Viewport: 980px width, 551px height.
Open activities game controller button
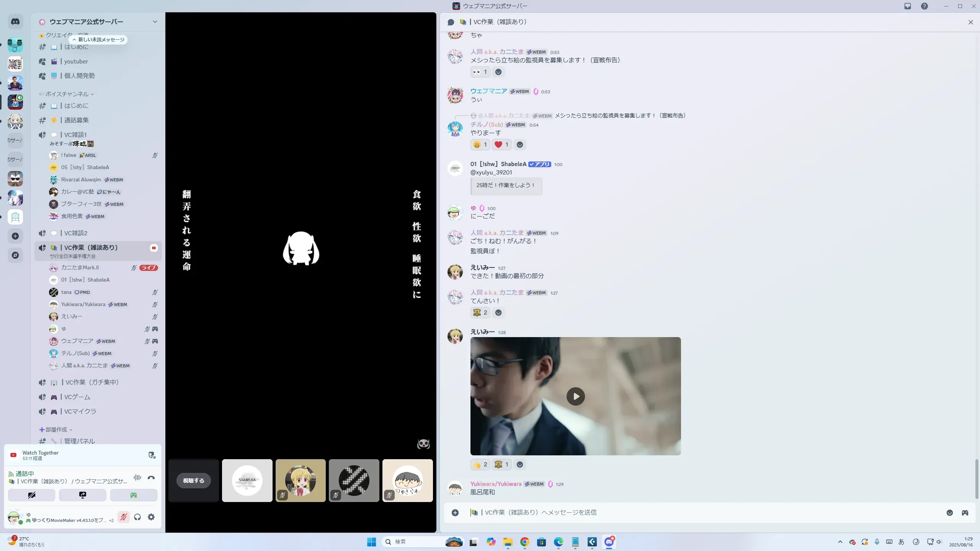click(134, 495)
